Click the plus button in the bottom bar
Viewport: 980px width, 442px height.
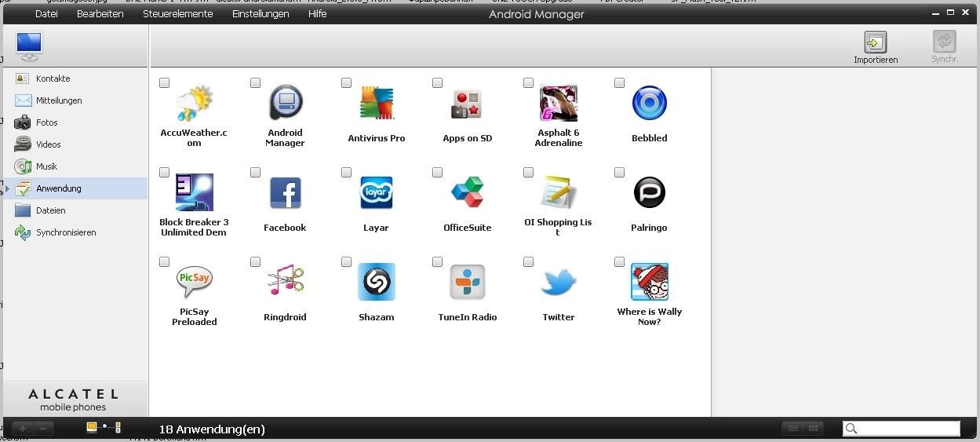click(23, 428)
